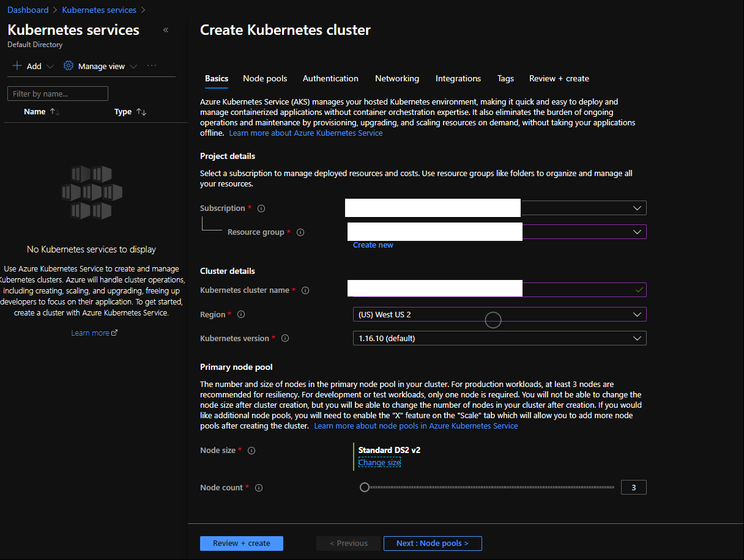This screenshot has height=560, width=744.
Task: Switch to the Node pools tab
Action: click(265, 78)
